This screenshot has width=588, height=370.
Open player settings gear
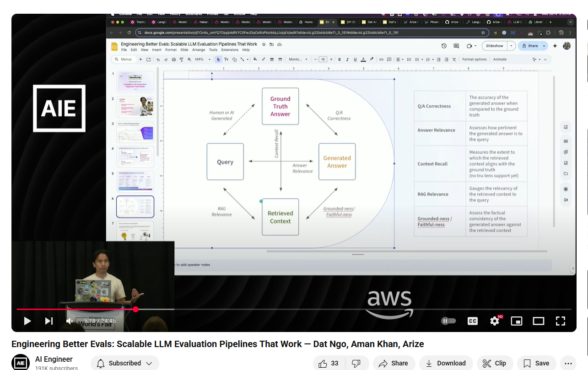point(495,321)
